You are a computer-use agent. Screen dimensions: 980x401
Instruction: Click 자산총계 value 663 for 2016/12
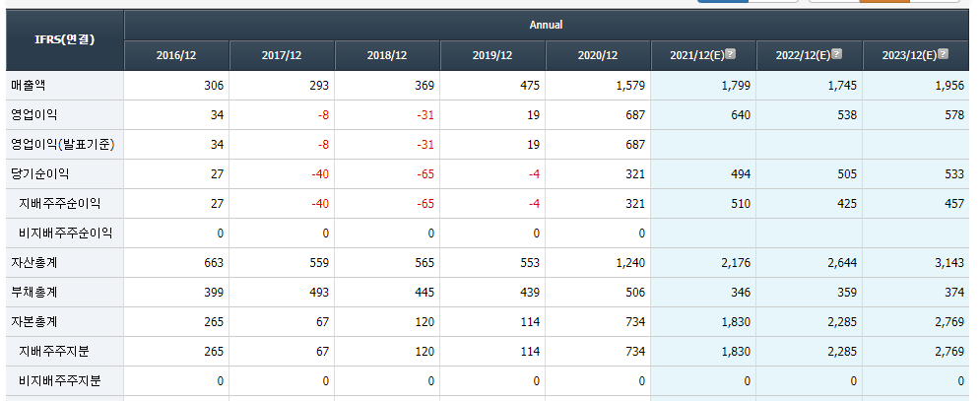tap(214, 263)
